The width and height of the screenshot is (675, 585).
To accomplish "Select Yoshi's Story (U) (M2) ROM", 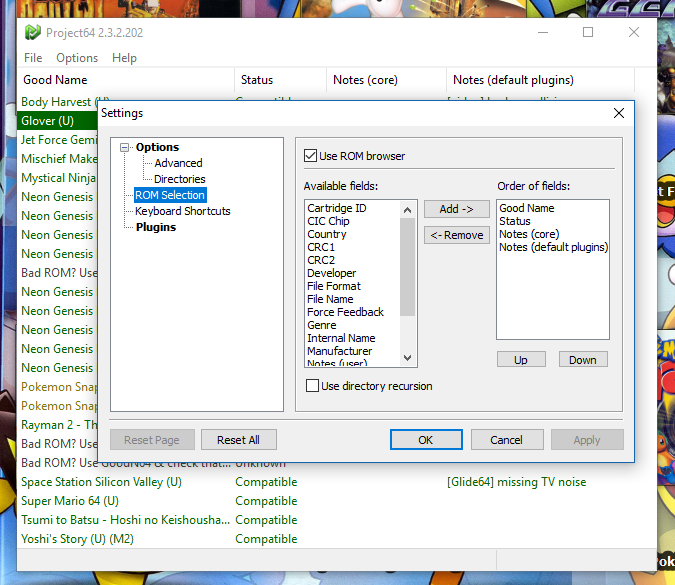I will point(77,539).
